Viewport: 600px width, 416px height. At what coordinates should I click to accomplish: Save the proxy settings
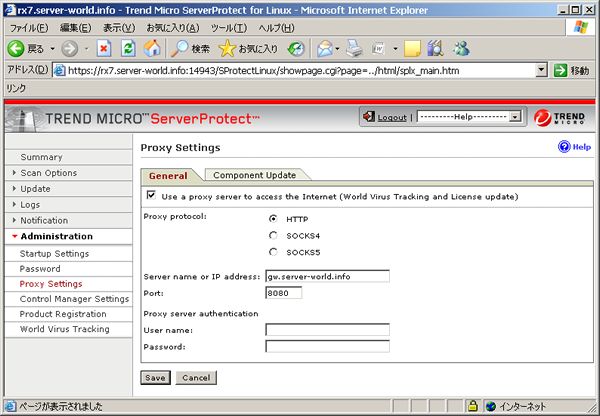[x=154, y=378]
